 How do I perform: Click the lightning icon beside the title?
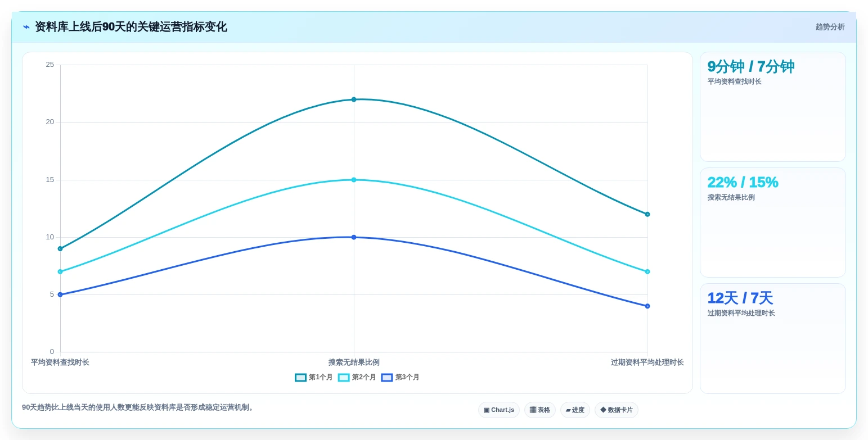(x=26, y=27)
